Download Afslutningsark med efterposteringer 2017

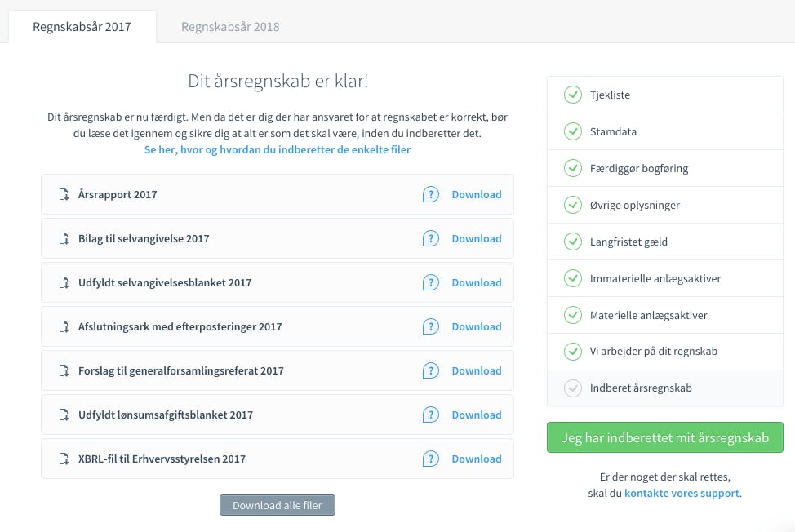[x=477, y=327]
